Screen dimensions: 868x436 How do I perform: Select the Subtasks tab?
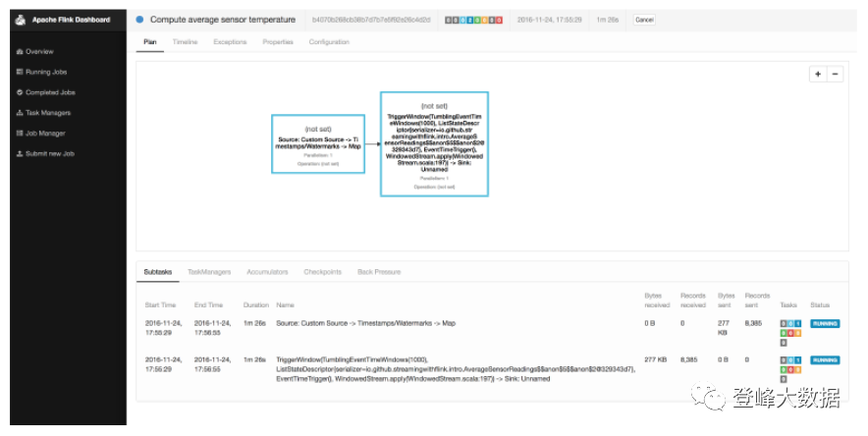coord(158,272)
